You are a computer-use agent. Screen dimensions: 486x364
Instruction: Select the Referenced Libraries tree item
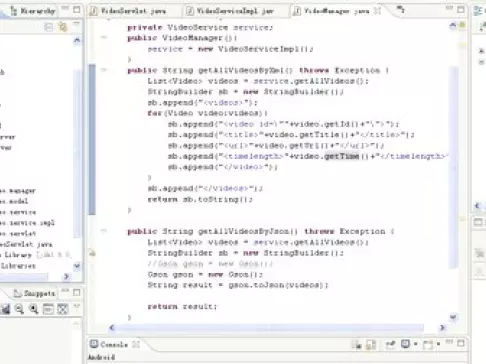(x=18, y=266)
